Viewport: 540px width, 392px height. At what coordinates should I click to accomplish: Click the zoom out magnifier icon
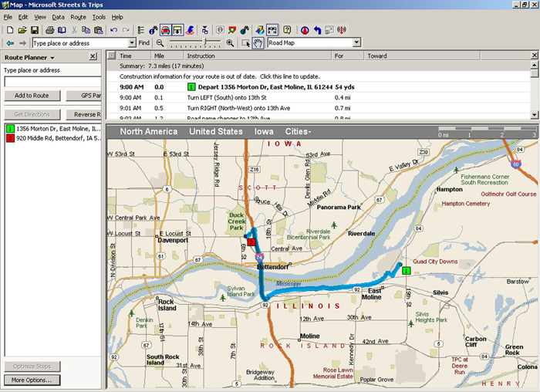[160, 43]
